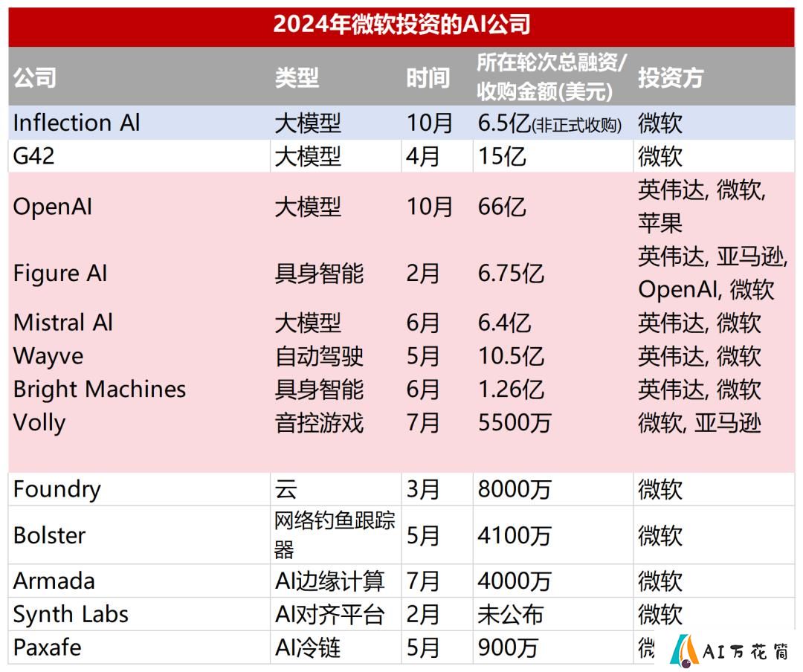
Task: Click the '5500万' amount cell
Action: [x=515, y=423]
